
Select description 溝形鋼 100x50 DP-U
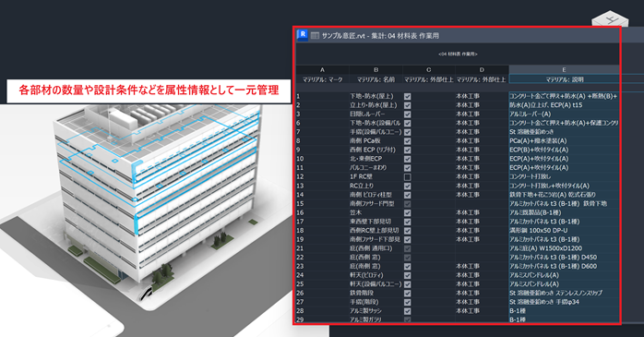[x=564, y=231]
